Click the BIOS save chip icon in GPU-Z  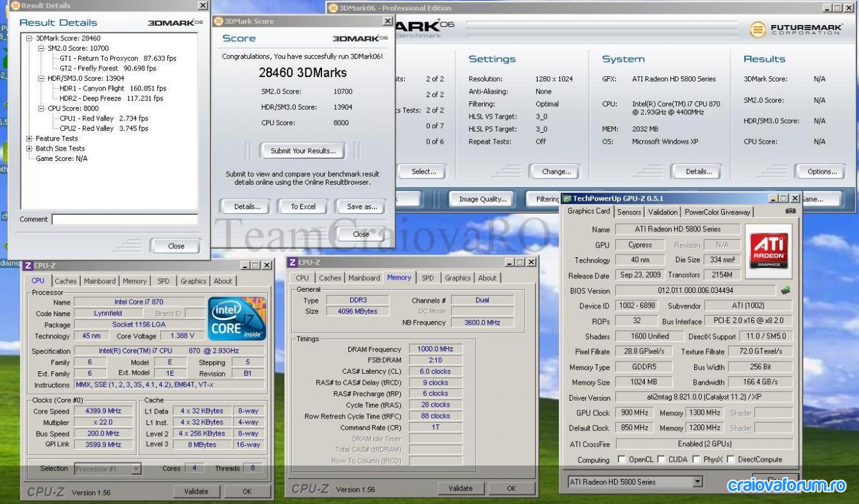coord(786,290)
